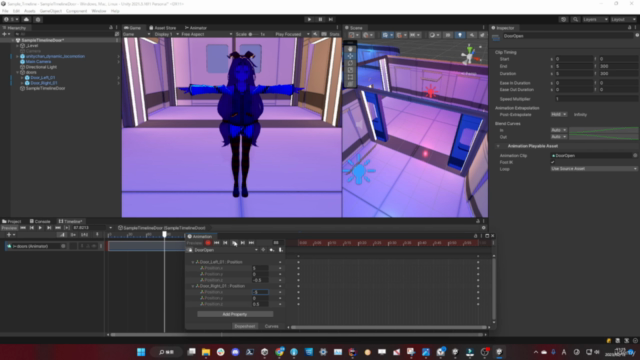This screenshot has width=640, height=360.
Task: Go to last keyframe in Animation window
Action: point(251,243)
